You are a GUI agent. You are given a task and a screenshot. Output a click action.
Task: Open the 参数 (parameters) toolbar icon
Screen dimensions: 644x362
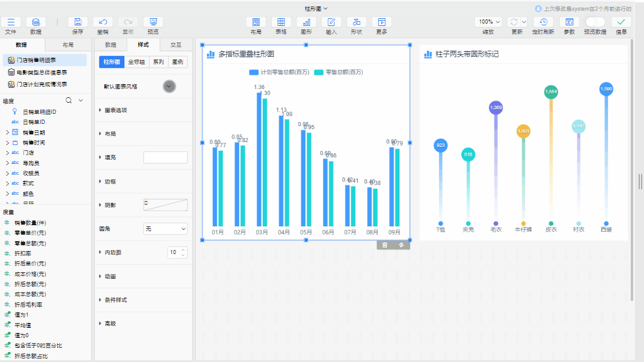pyautogui.click(x=569, y=22)
